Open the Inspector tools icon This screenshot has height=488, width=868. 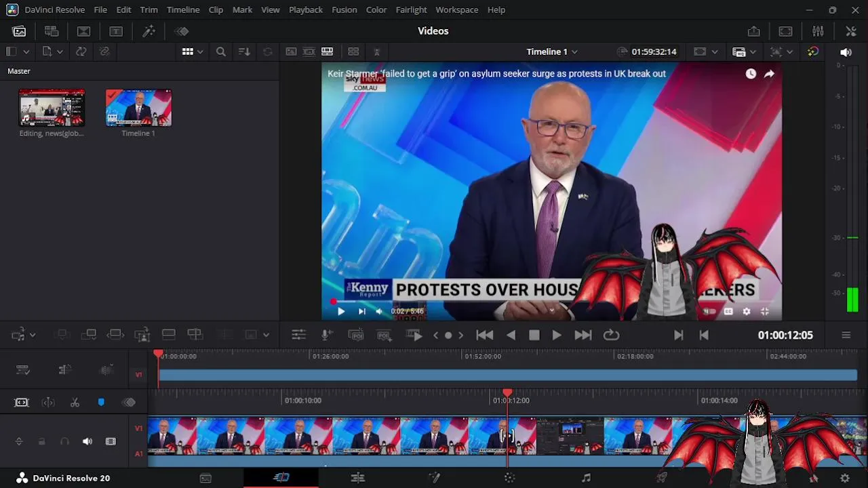click(x=851, y=31)
